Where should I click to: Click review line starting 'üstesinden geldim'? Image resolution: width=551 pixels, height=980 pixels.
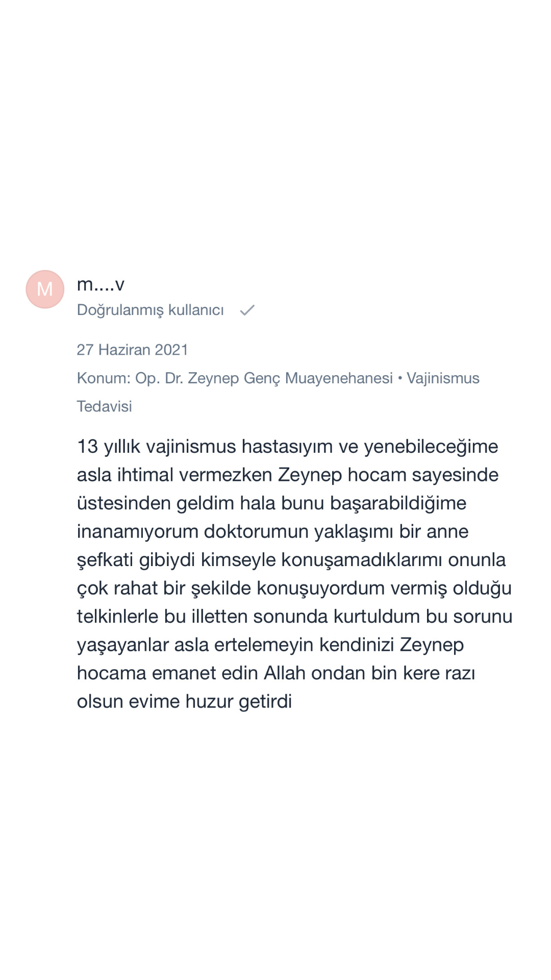pyautogui.click(x=271, y=503)
